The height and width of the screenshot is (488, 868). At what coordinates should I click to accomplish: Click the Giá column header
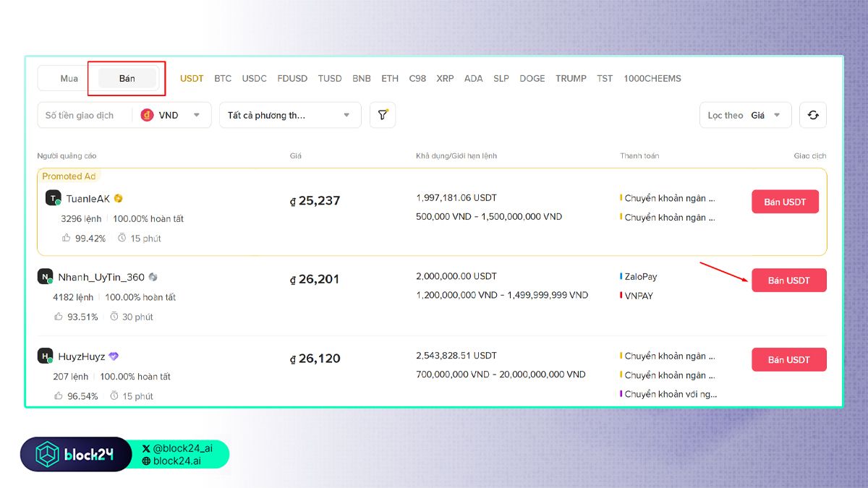pyautogui.click(x=296, y=156)
